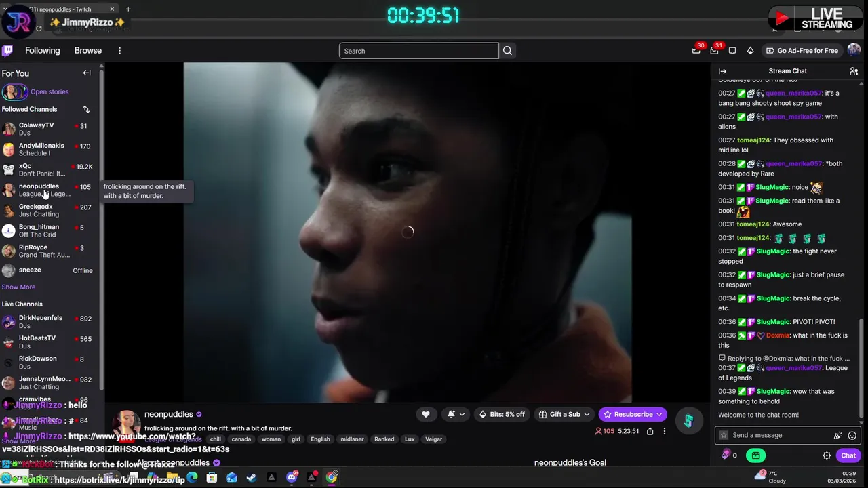The width and height of the screenshot is (868, 488).
Task: Click the teal hype emote circle
Action: 688,422
